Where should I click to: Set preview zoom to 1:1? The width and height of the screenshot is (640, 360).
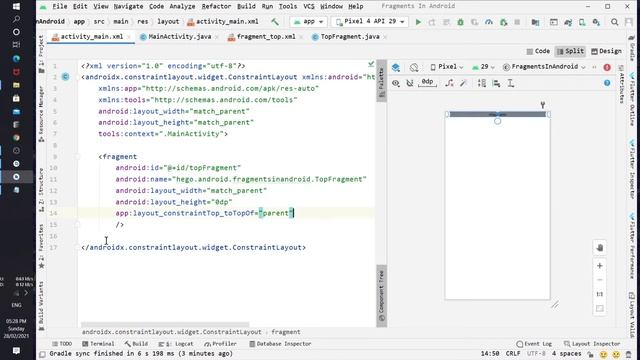(x=600, y=294)
